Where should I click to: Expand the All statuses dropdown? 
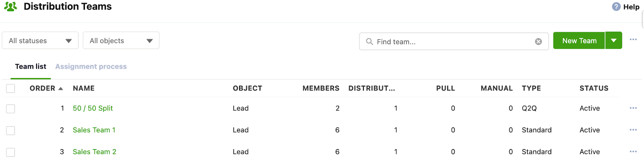40,41
